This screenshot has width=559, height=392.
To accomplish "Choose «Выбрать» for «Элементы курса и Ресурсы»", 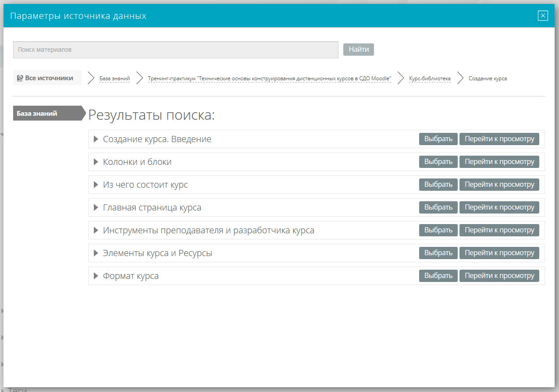I will 438,253.
